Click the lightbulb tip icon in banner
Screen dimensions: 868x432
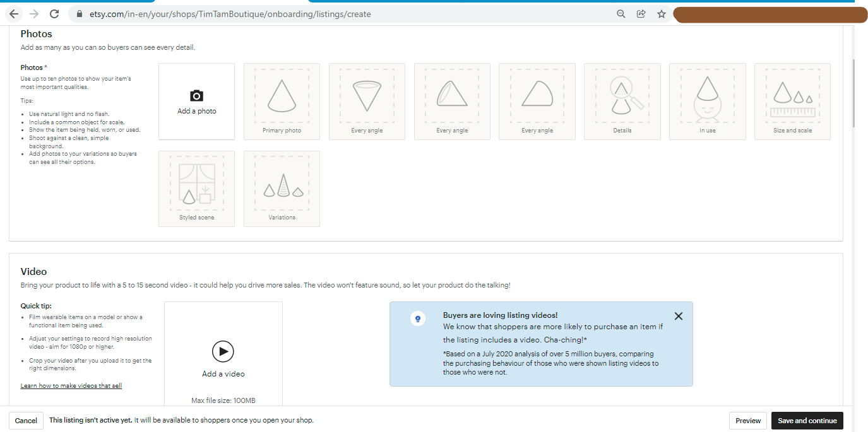417,319
